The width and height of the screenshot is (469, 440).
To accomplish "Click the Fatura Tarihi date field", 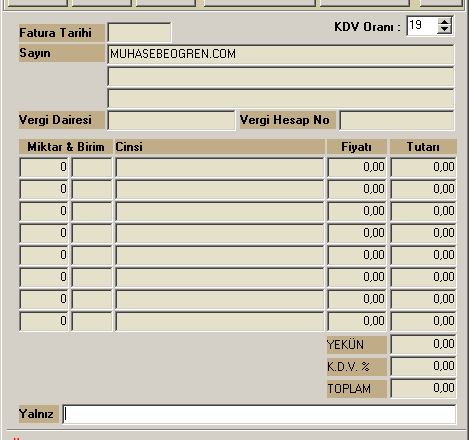I will pyautogui.click(x=139, y=33).
